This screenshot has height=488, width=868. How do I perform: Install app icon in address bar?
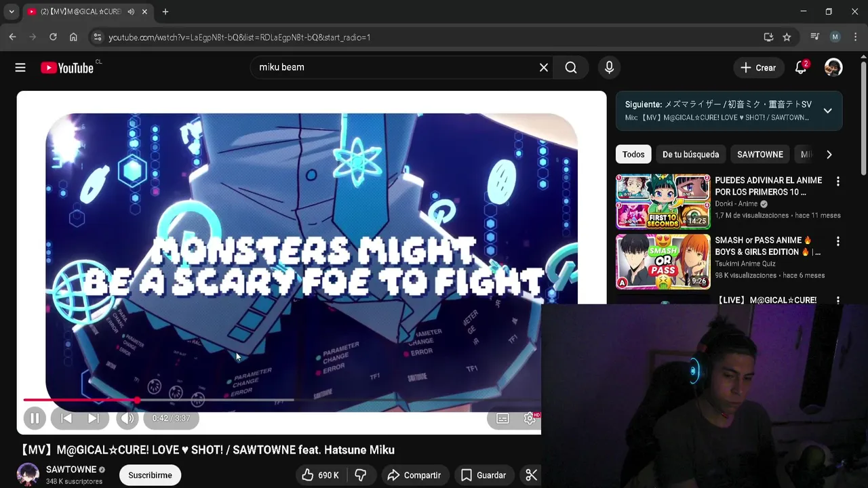point(768,37)
